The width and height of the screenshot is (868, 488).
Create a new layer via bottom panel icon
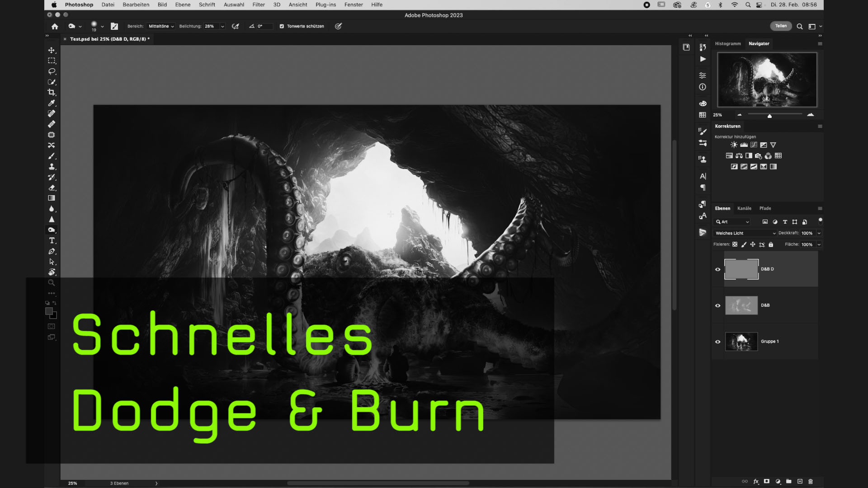pos(801,482)
